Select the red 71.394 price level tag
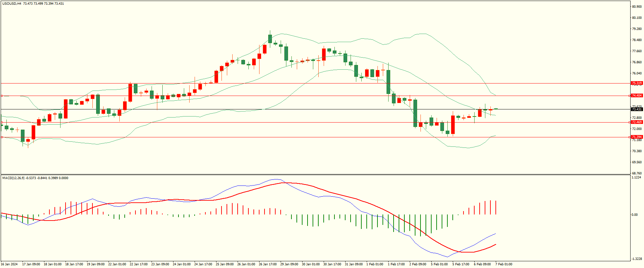 coord(637,137)
